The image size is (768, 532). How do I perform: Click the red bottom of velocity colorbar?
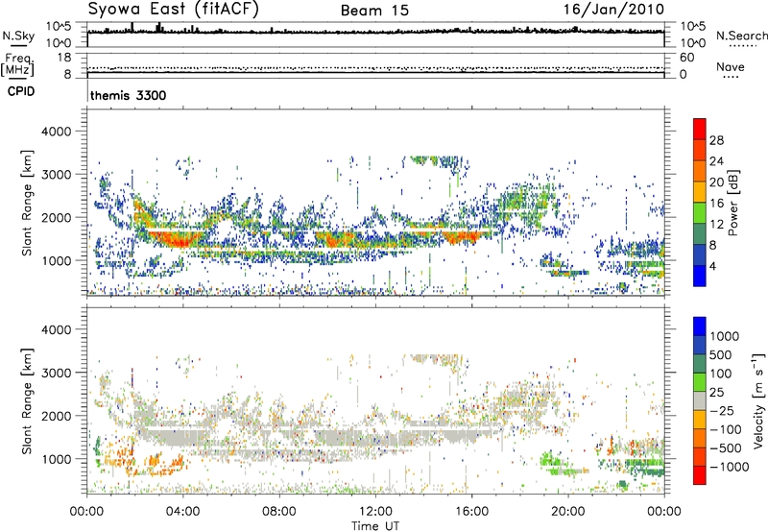700,475
